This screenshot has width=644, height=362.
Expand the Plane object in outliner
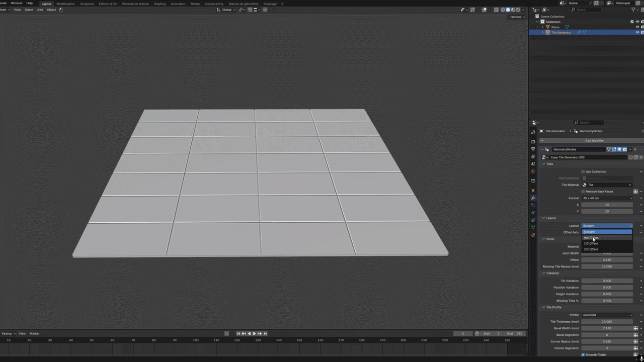click(542, 27)
